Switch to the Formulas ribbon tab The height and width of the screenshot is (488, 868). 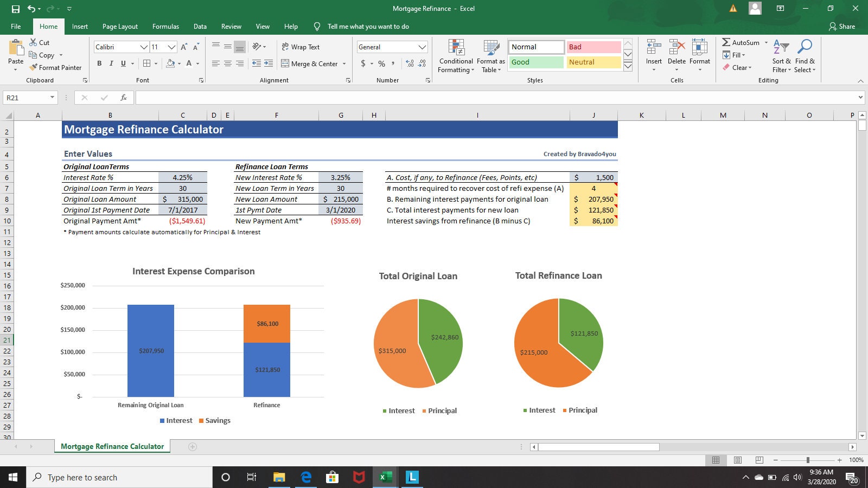point(165,26)
